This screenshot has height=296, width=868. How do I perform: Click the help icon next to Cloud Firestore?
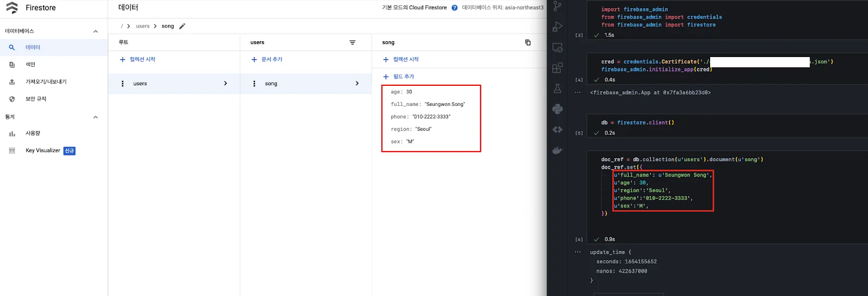click(455, 8)
